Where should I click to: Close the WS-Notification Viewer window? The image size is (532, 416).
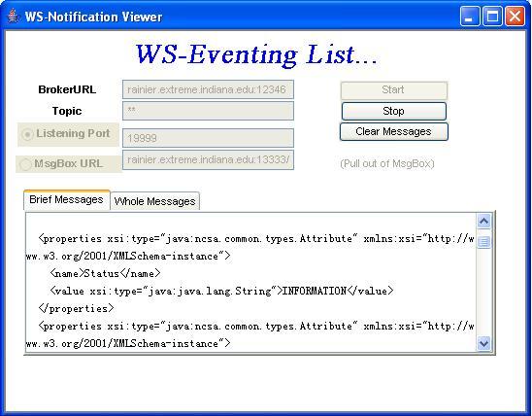click(515, 16)
